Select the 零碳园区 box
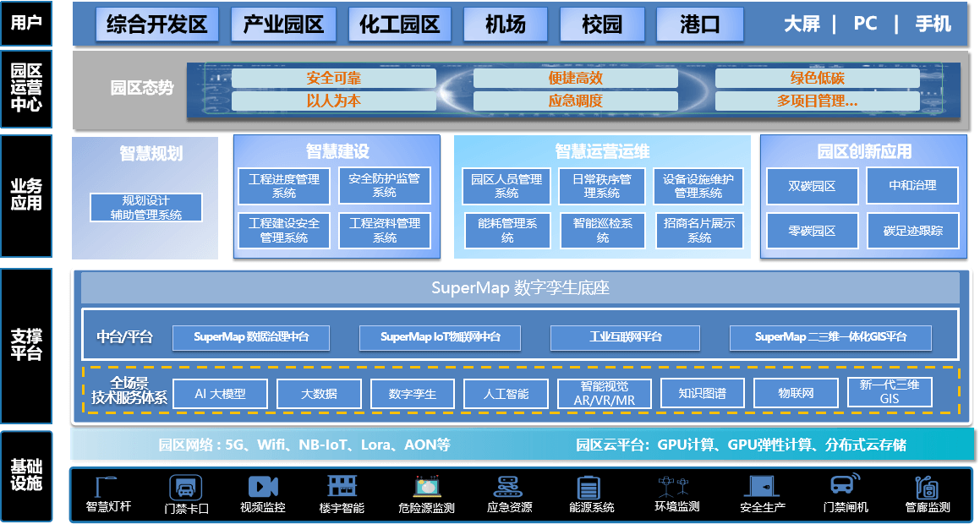This screenshot has height=524, width=980. point(812,231)
